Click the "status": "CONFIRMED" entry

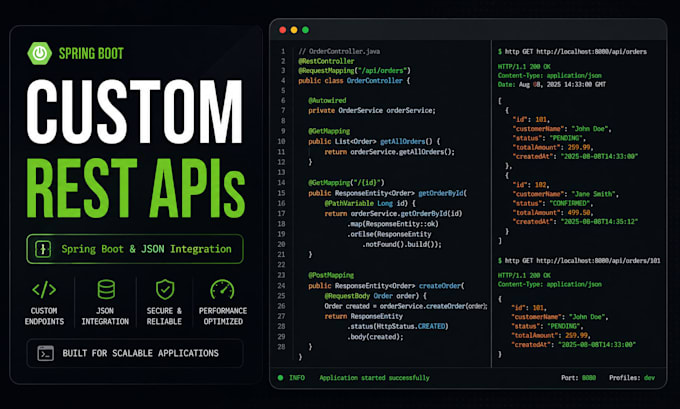(x=552, y=203)
